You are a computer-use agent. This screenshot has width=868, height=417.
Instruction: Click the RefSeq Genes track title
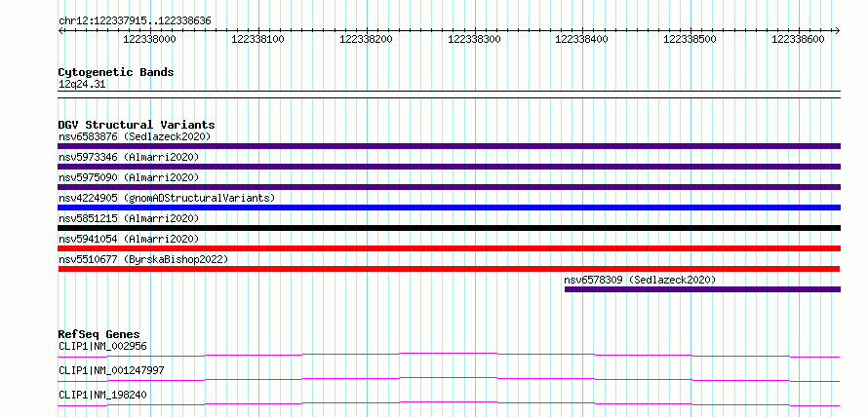coord(99,334)
